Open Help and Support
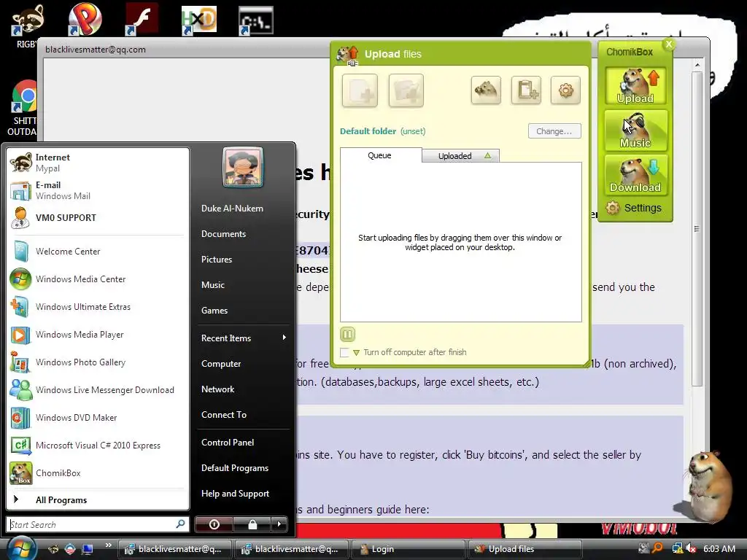747x560 pixels. (x=236, y=494)
